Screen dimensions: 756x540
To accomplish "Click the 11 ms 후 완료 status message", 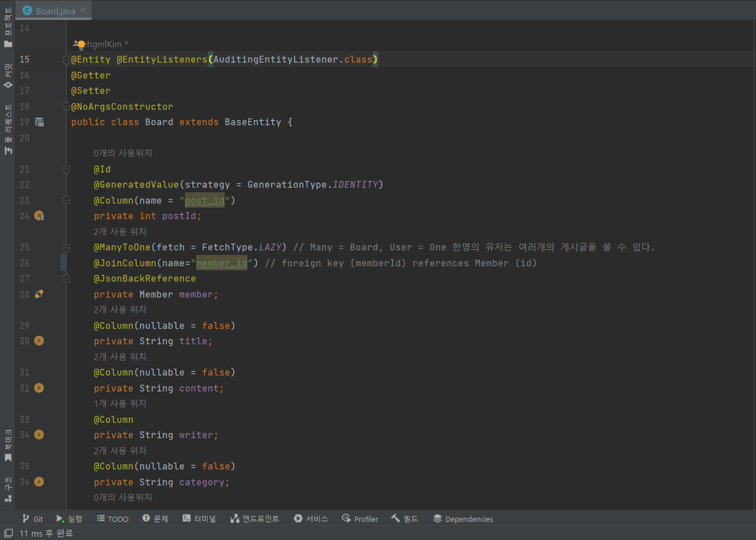I will (x=46, y=533).
